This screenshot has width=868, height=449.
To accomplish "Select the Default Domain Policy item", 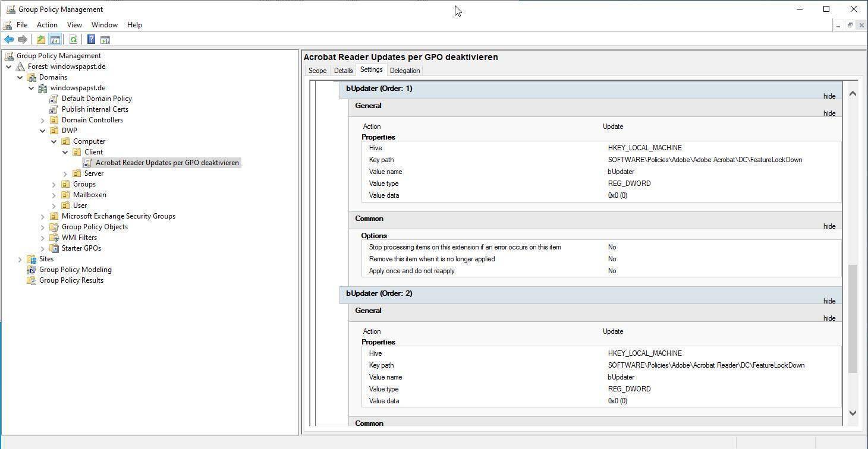I will click(x=96, y=99).
